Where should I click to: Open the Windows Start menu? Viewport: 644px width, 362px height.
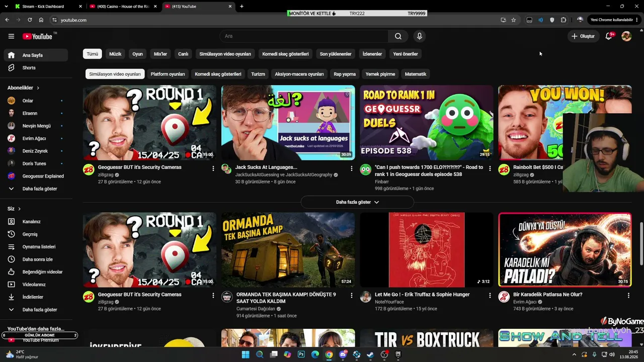[x=246, y=354]
